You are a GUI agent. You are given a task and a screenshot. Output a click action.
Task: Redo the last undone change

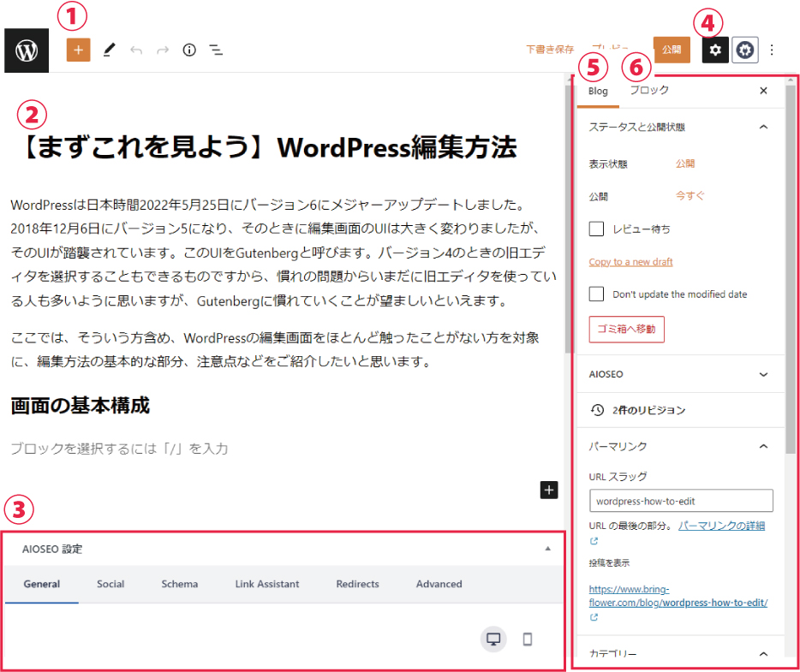[x=163, y=50]
